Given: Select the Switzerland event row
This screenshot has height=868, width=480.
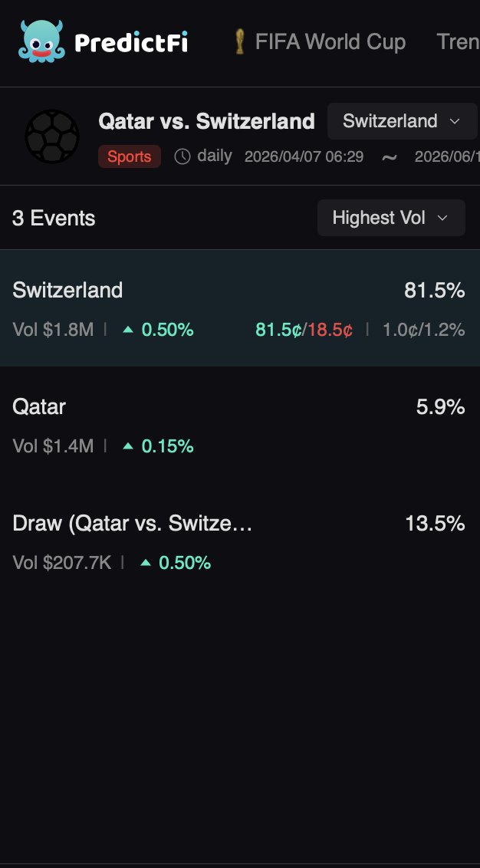Looking at the screenshot, I should tap(240, 307).
